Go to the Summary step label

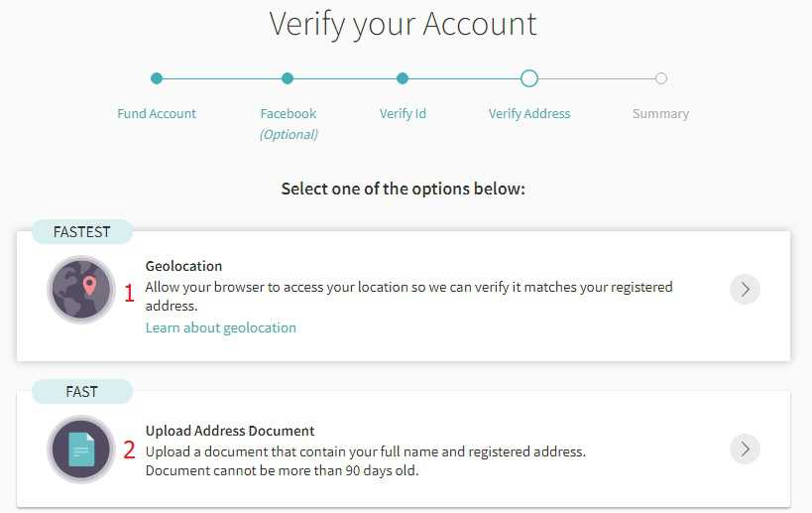click(x=660, y=113)
